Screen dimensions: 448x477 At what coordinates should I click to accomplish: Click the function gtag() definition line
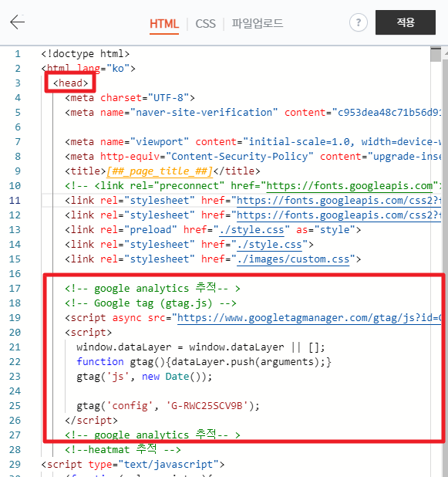click(x=204, y=362)
